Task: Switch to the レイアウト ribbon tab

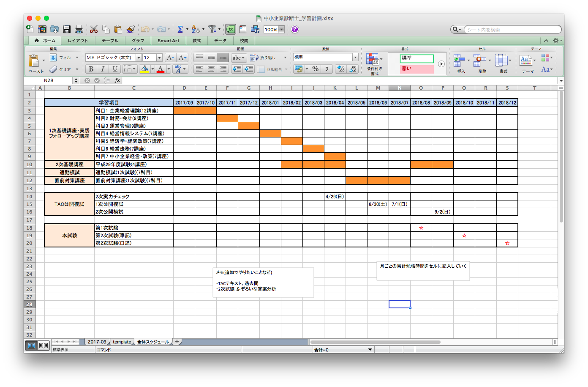Action: click(x=78, y=41)
